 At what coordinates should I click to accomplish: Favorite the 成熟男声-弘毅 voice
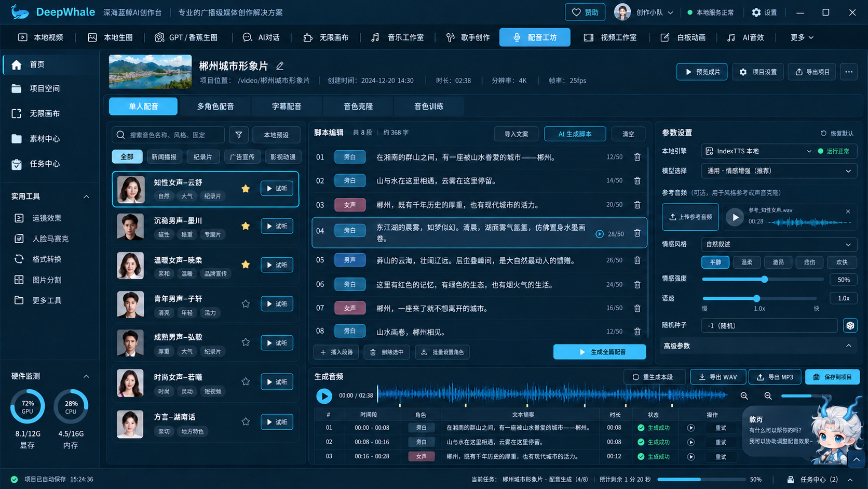(x=246, y=342)
